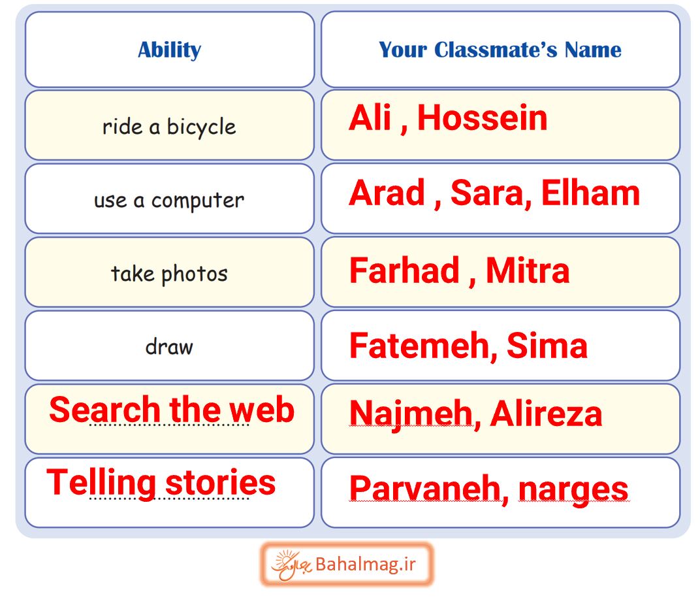Screen dimensions: 700x607
Task: Click the Bahalmag sun logo icon
Action: pos(290,565)
